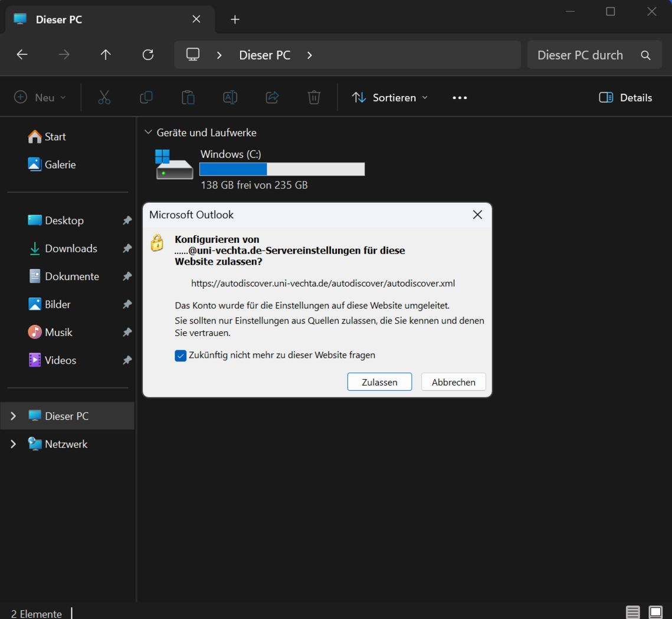
Task: Click the pin icon next to Bilder
Action: click(x=127, y=304)
